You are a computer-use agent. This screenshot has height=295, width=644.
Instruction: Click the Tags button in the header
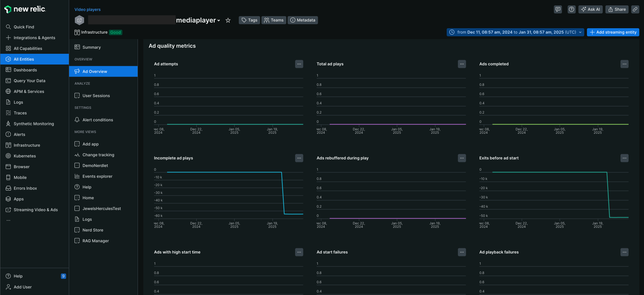[x=249, y=20]
